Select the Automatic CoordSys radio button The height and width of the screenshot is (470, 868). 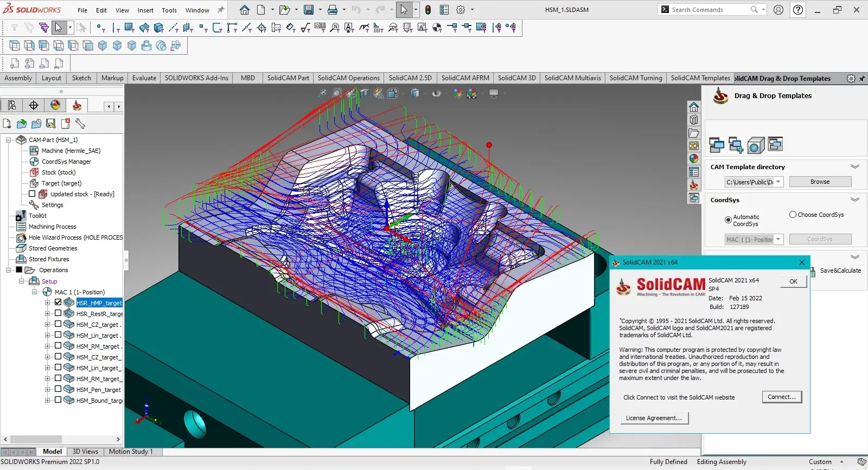coord(728,220)
